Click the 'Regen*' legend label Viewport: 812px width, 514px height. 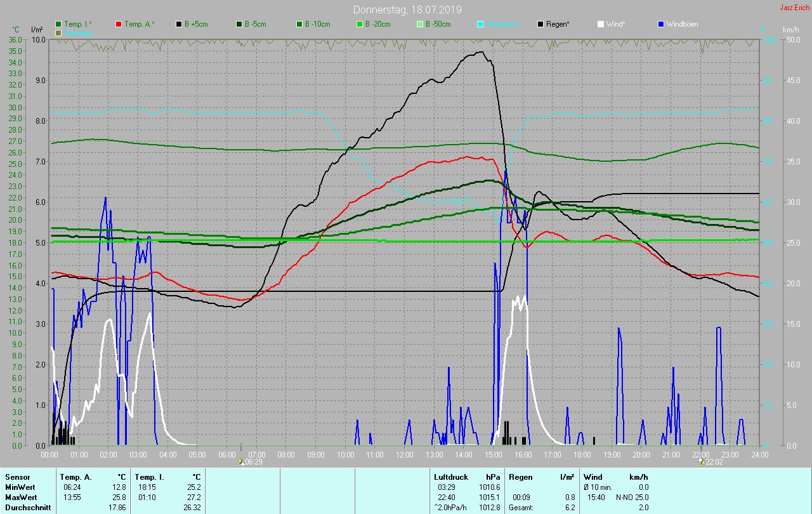click(558, 24)
